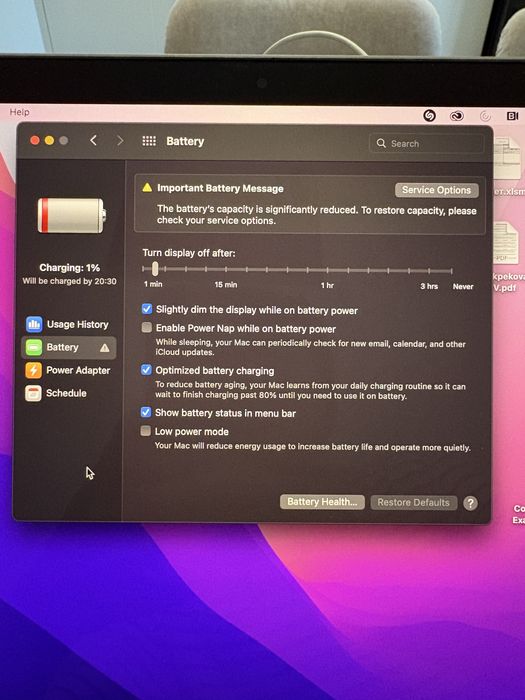Select the xlsm file icon on desktop
Image resolution: width=525 pixels, height=700 pixels.
(507, 158)
